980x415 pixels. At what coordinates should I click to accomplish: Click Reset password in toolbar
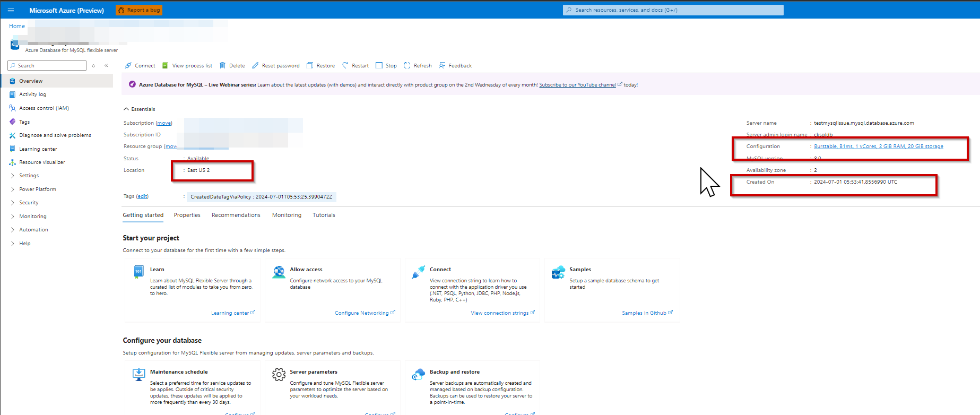pyautogui.click(x=275, y=66)
